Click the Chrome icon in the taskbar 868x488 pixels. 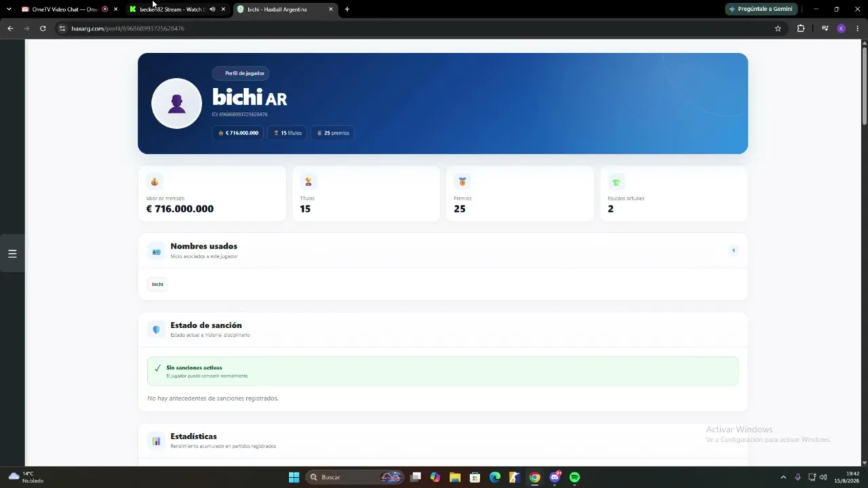[x=535, y=477]
